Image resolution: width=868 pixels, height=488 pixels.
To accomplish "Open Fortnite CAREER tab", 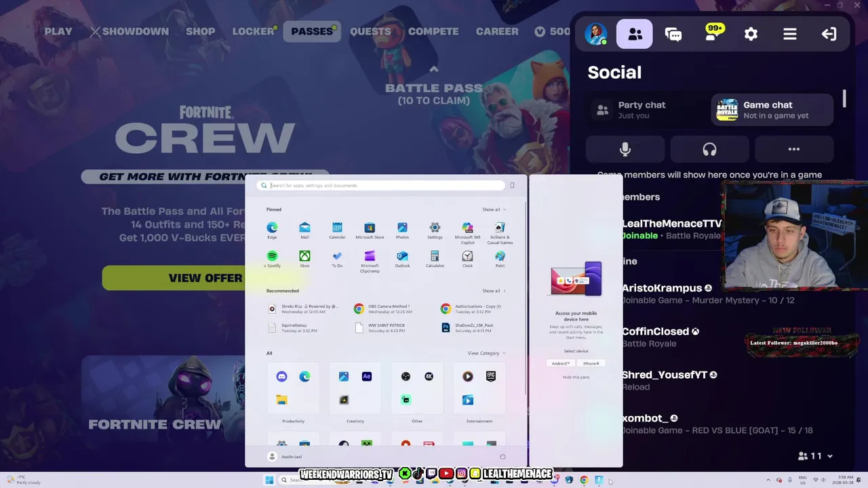I will [497, 31].
